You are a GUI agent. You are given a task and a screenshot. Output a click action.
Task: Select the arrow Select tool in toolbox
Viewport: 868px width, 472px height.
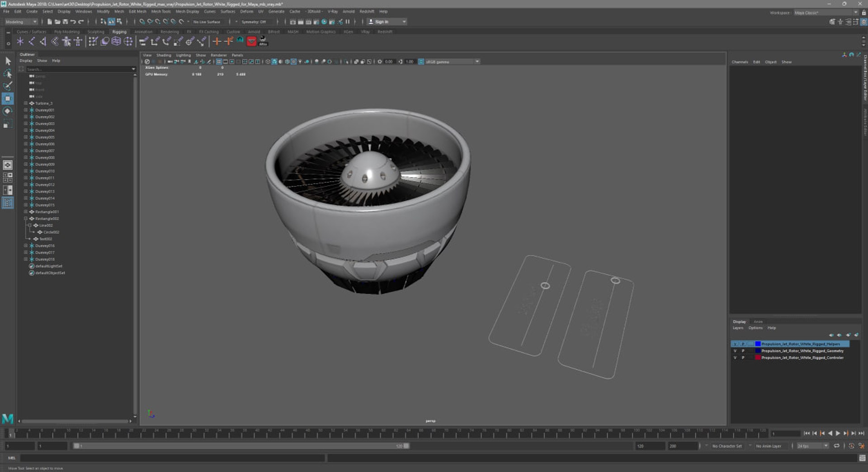(8, 61)
